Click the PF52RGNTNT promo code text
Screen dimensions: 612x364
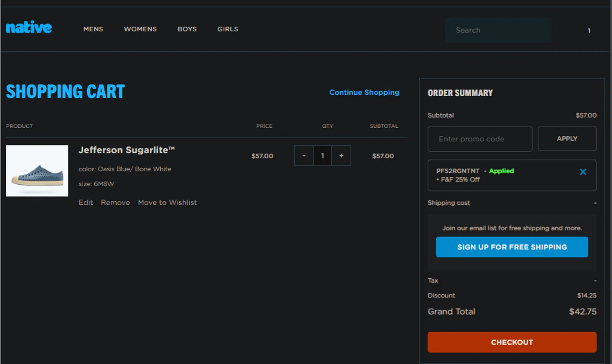458,171
